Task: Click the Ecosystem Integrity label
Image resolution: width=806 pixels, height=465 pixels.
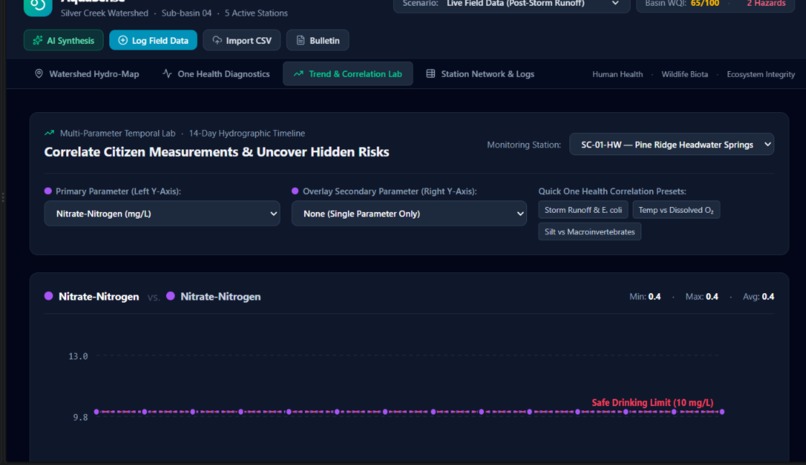Action: 761,74
